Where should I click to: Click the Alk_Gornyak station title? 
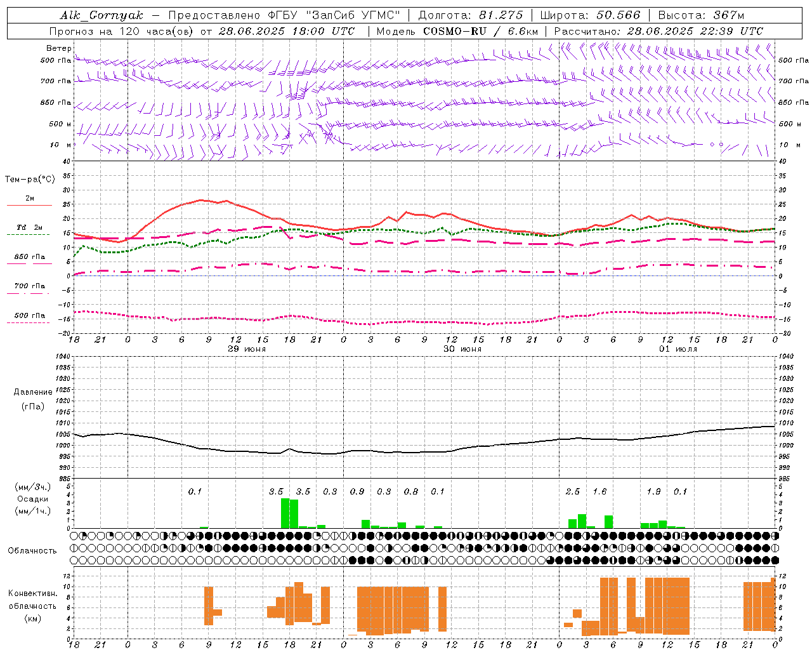(x=101, y=15)
